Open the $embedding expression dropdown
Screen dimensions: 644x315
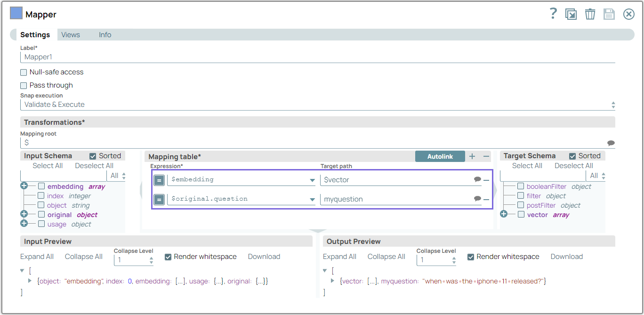coord(312,180)
